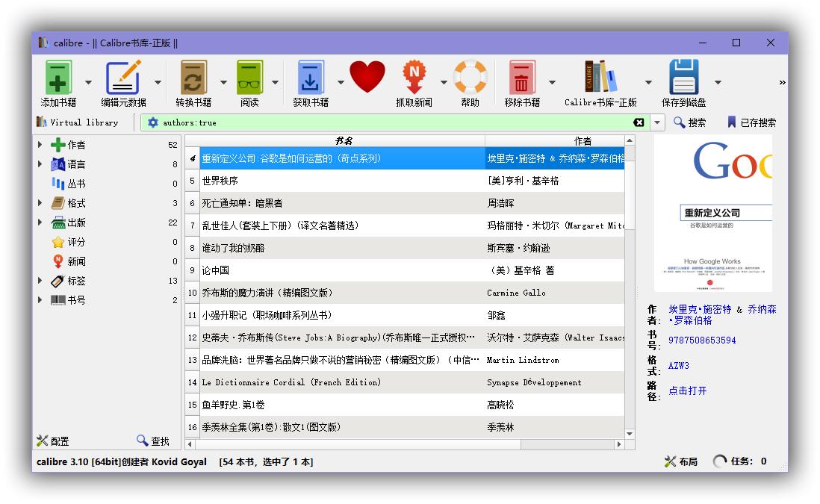Viewport: 820px width, 504px height.
Task: Expand the 作者 authors tree node
Action: click(40, 144)
